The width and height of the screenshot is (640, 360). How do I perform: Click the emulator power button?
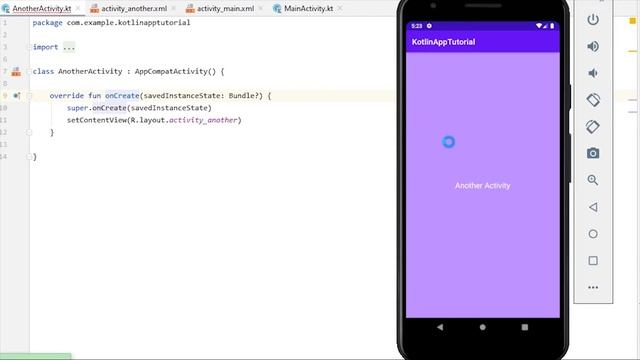(593, 20)
